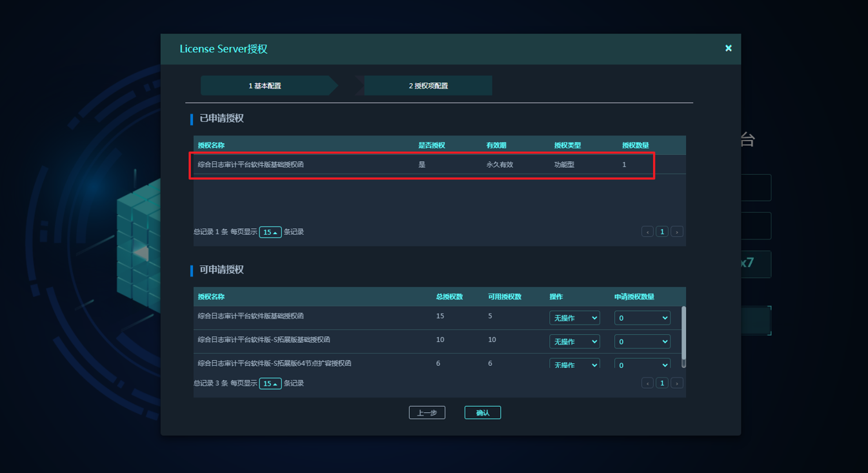Screen dimensions: 868x473
Task: Click the 有效期 column header
Action: [496, 145]
